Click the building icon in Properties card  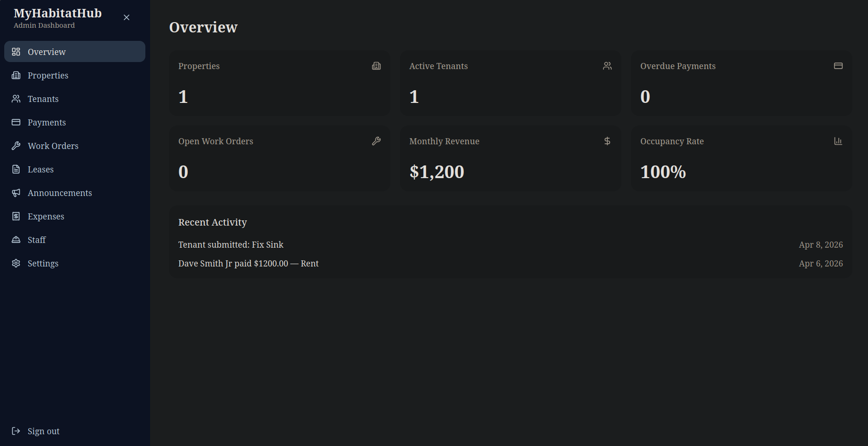376,66
